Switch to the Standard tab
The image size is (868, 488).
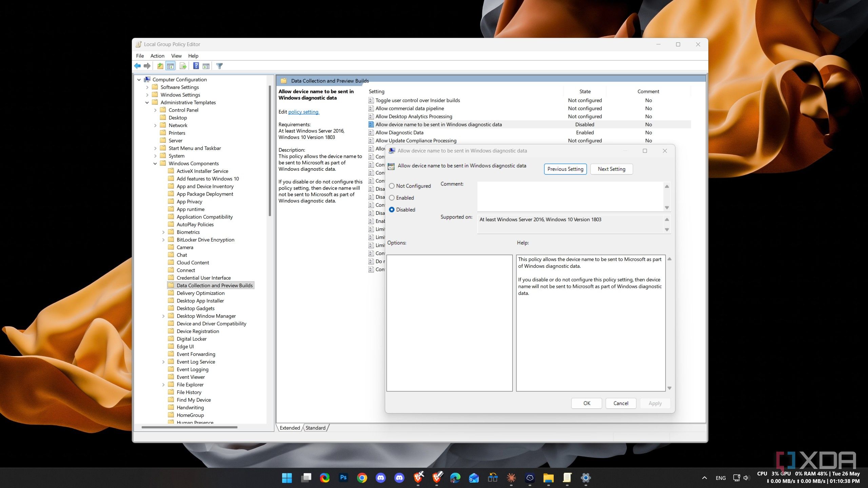(315, 428)
